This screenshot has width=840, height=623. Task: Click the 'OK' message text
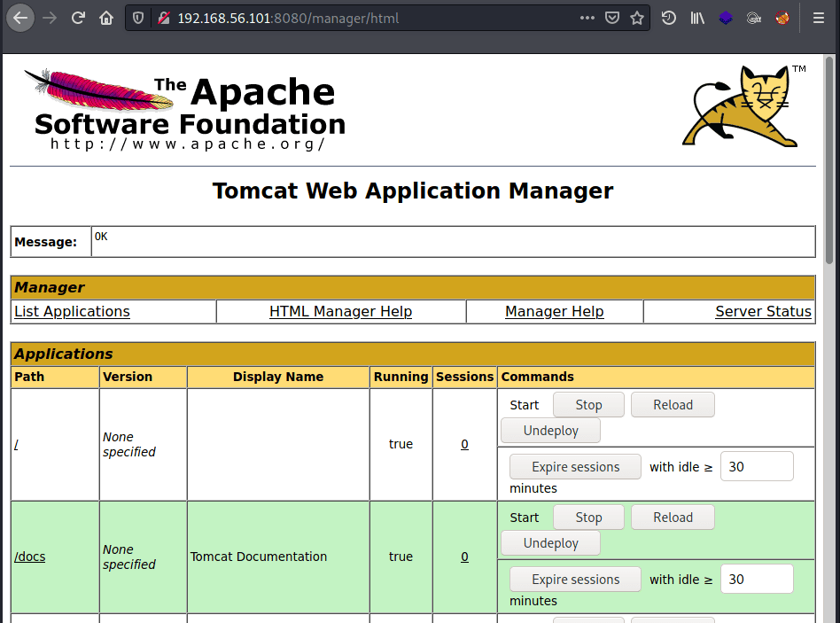coord(101,237)
